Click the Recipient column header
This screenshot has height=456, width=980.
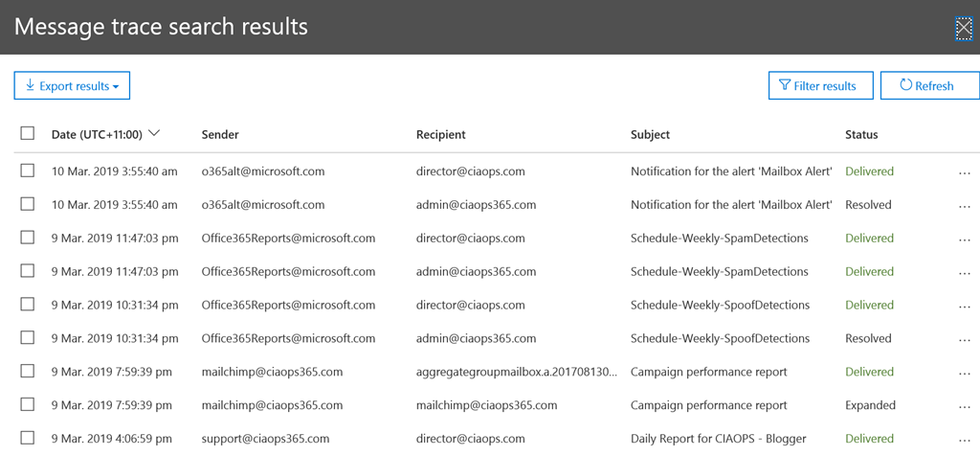click(x=441, y=135)
